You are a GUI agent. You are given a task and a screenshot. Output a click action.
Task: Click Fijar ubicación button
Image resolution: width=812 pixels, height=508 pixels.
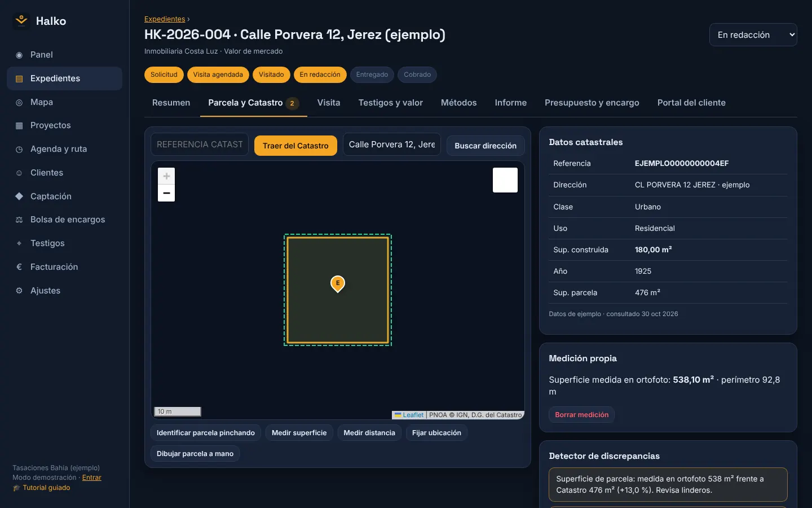point(436,433)
